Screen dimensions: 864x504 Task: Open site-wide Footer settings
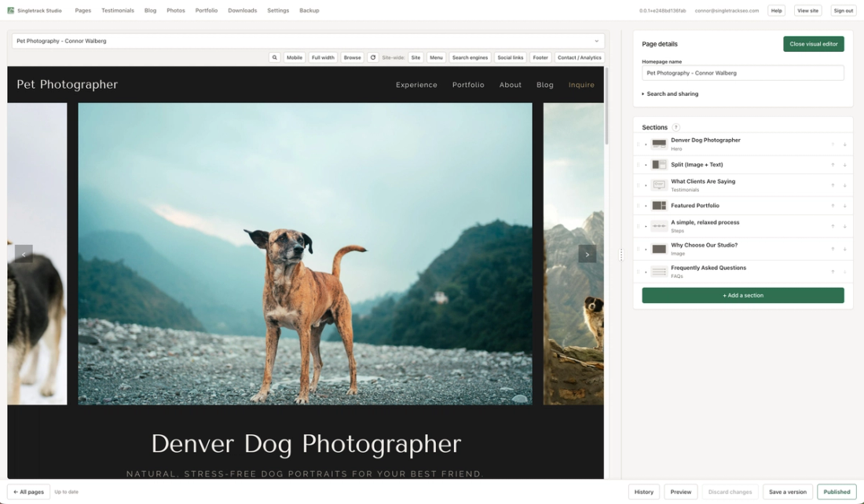point(540,57)
